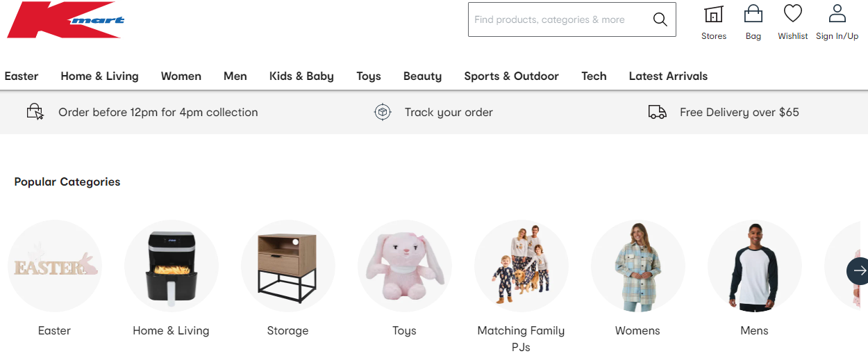Open the Home & Living menu
This screenshot has height=356, width=868.
point(99,76)
